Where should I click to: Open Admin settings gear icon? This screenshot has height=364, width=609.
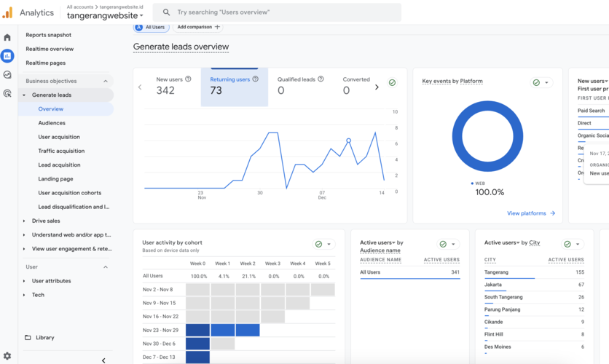tap(7, 356)
